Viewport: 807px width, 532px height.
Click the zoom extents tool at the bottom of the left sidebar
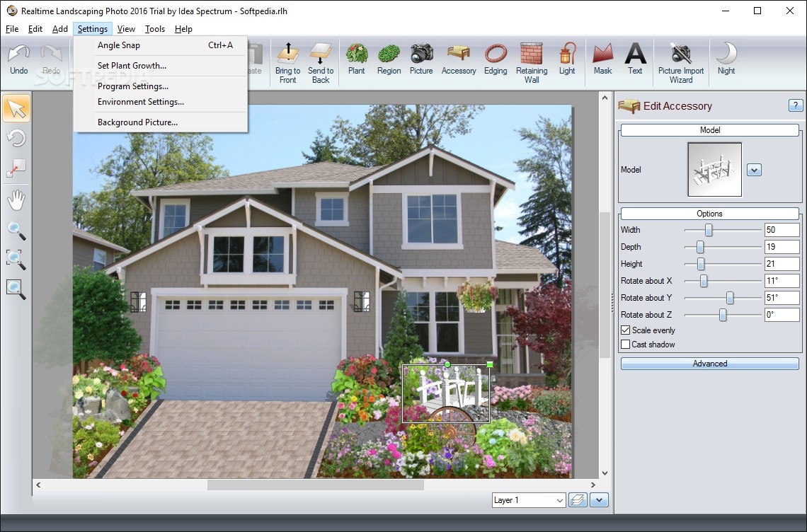click(16, 289)
